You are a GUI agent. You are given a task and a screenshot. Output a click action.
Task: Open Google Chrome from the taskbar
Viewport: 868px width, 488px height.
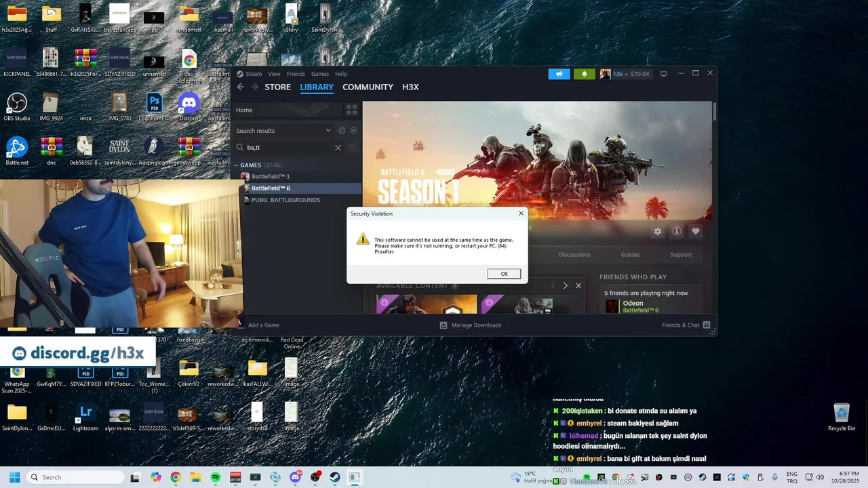point(176,477)
